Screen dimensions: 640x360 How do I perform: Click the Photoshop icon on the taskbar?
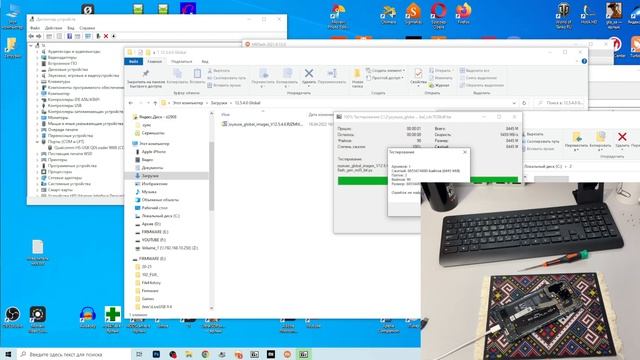pos(156,354)
